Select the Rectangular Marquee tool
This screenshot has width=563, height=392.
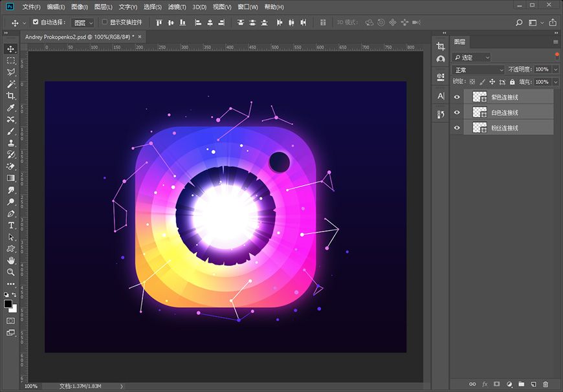click(11, 60)
